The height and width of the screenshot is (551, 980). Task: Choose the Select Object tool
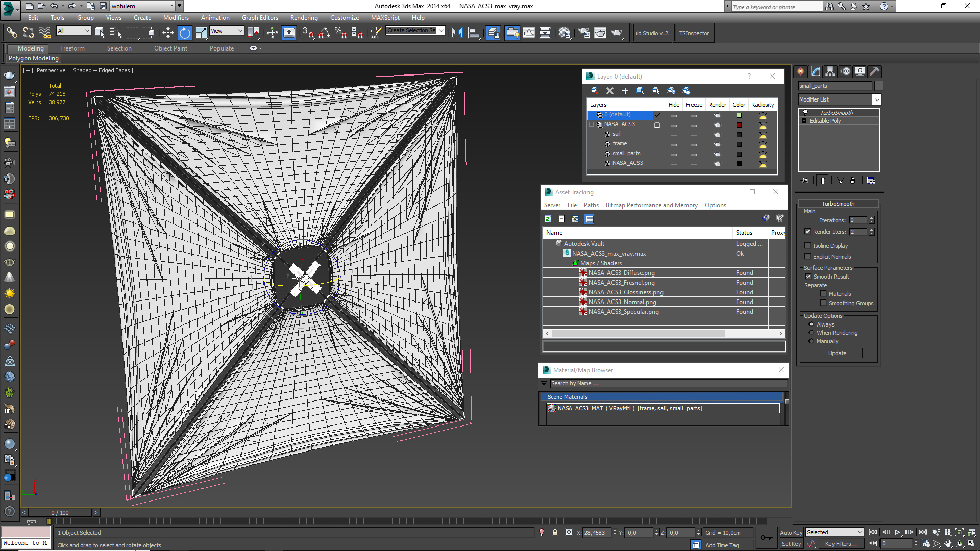(x=99, y=33)
